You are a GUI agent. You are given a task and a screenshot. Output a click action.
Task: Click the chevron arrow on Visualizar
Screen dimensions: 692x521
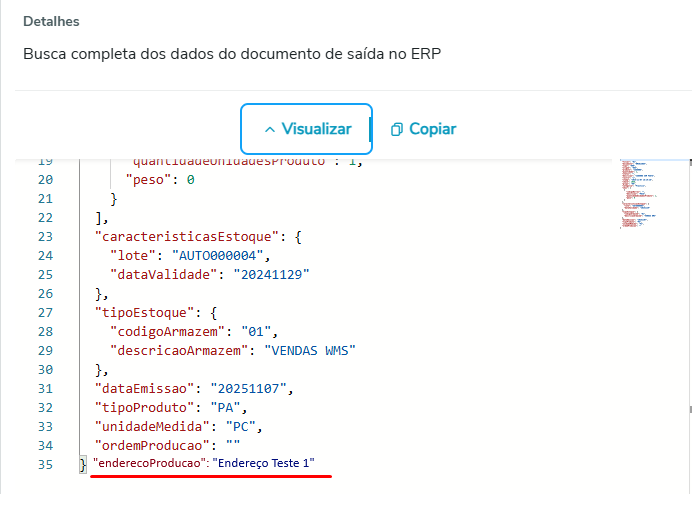pos(270,129)
